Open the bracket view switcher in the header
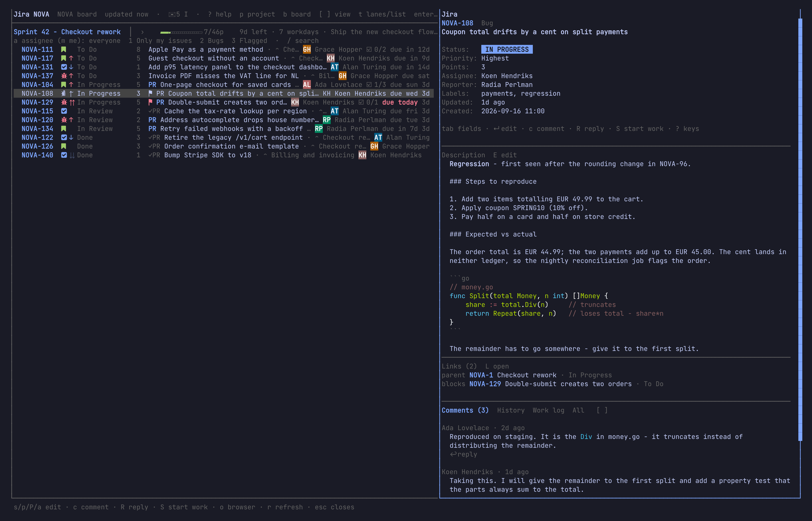 point(334,14)
